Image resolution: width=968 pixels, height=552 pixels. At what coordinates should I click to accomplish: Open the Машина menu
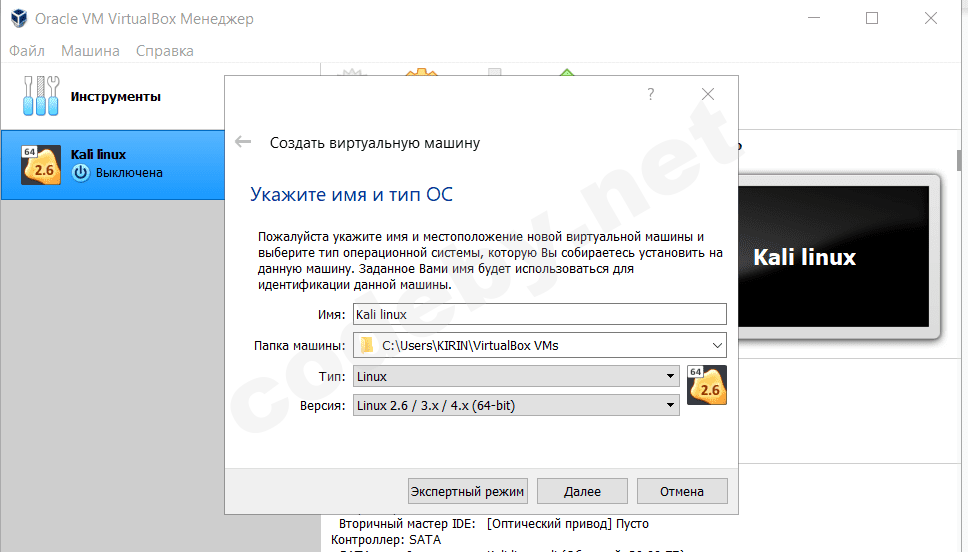[90, 51]
